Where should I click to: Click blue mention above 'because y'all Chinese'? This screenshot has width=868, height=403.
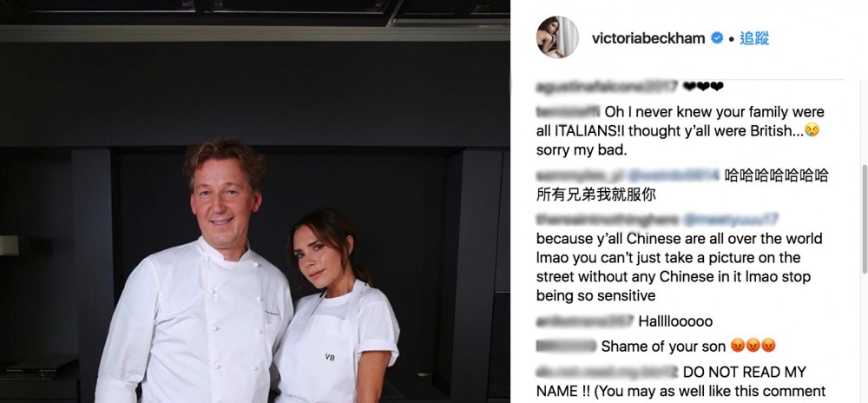click(731, 220)
